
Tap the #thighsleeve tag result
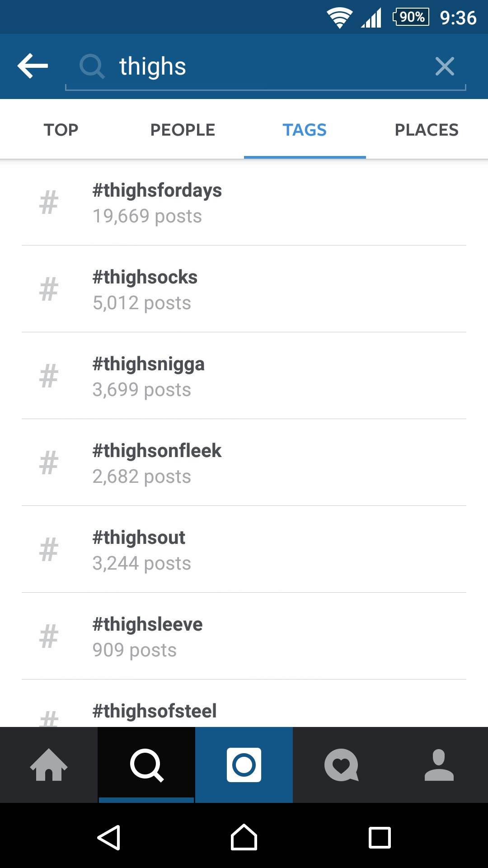click(244, 637)
